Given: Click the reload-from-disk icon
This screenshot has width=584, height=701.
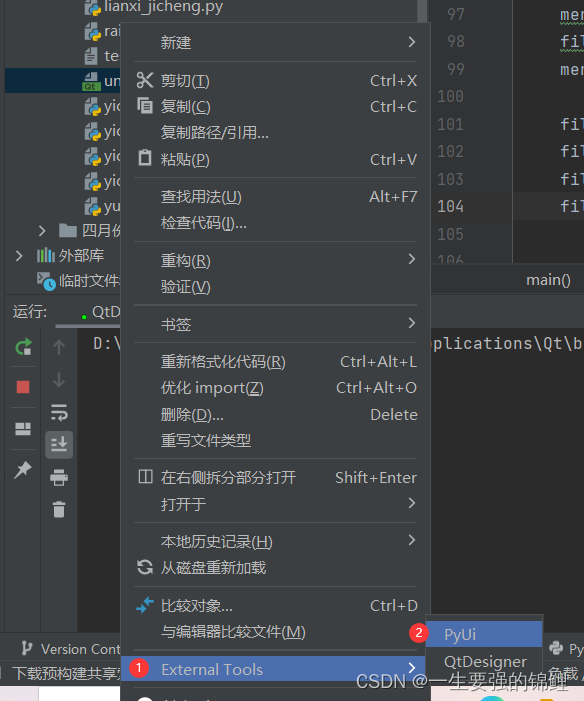Looking at the screenshot, I should click(145, 567).
